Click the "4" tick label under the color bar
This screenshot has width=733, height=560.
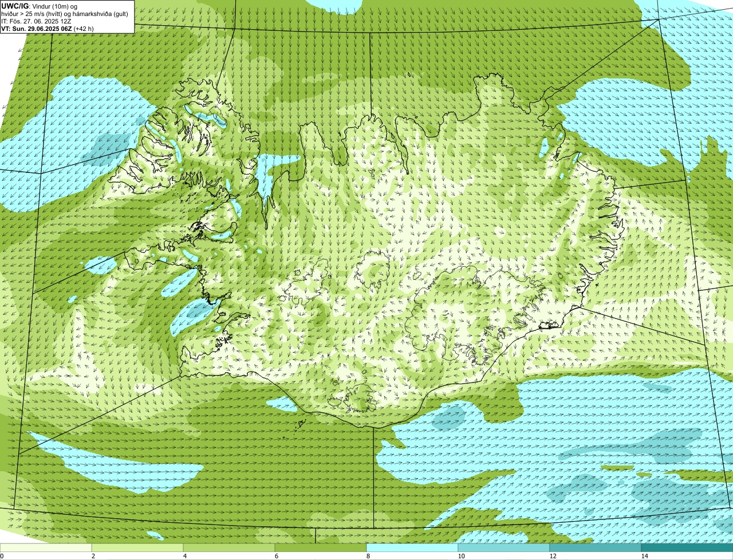coord(184,556)
